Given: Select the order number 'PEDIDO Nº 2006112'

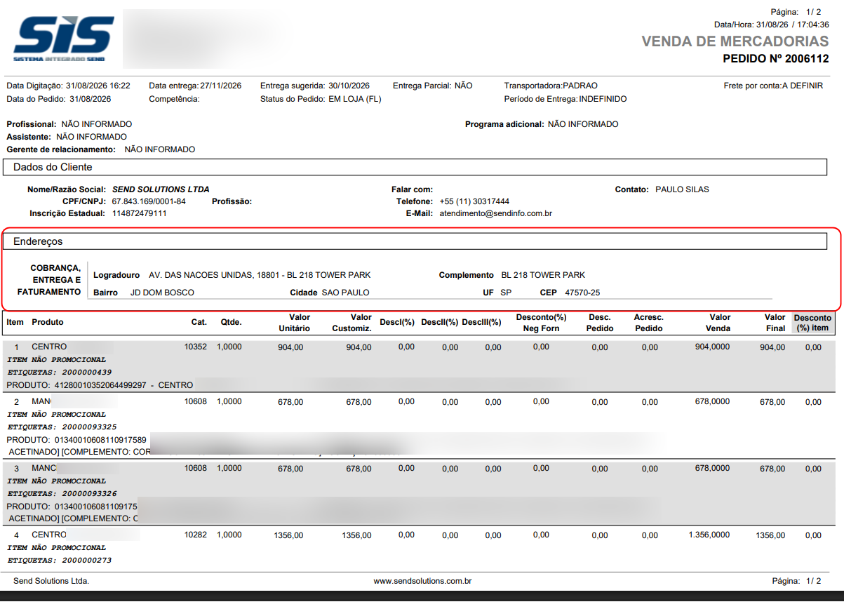Looking at the screenshot, I should pyautogui.click(x=776, y=59).
